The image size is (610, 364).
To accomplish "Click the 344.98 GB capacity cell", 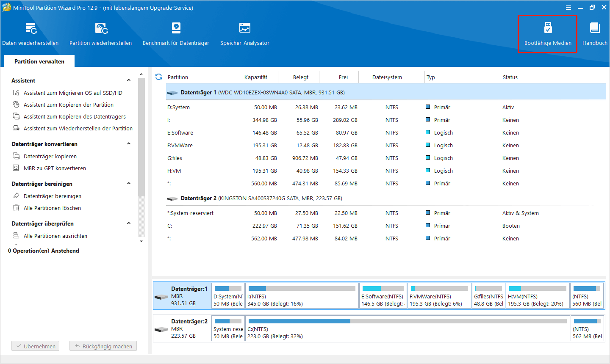I will (265, 120).
